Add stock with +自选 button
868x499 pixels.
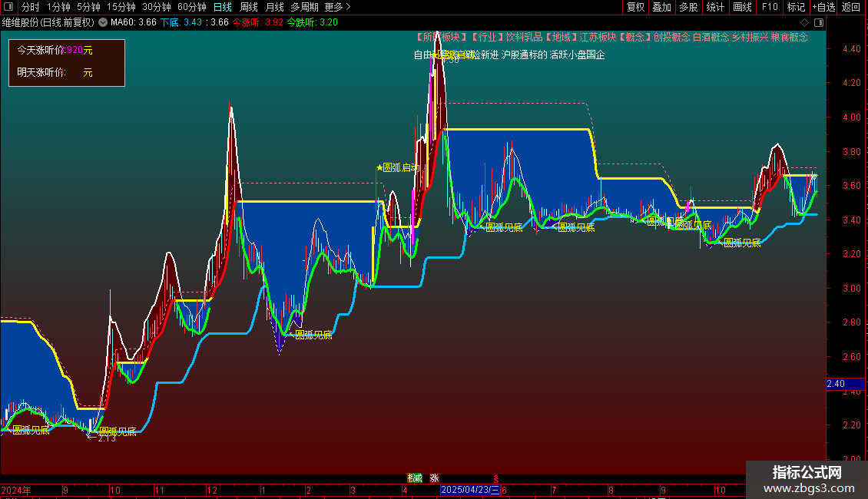[x=823, y=7]
